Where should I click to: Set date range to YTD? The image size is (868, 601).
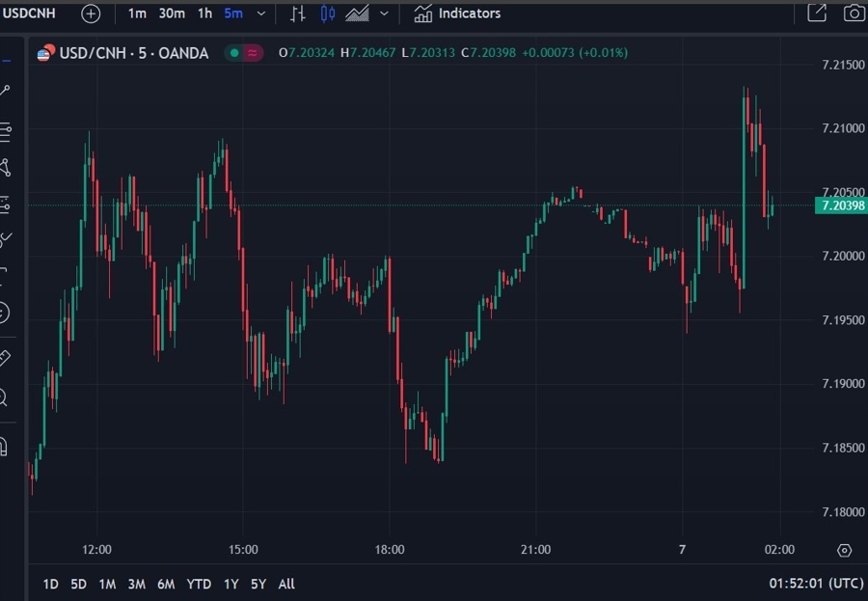199,584
